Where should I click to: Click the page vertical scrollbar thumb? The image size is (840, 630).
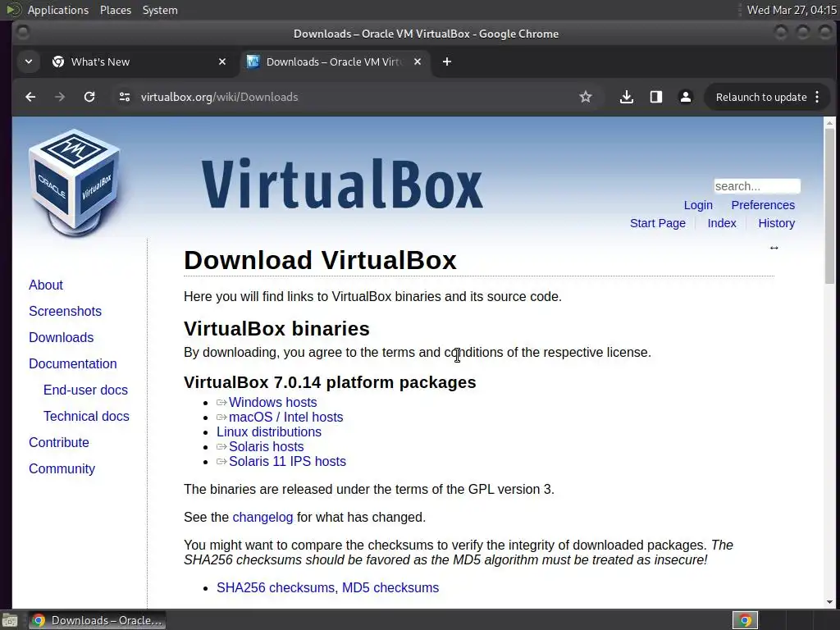829,206
